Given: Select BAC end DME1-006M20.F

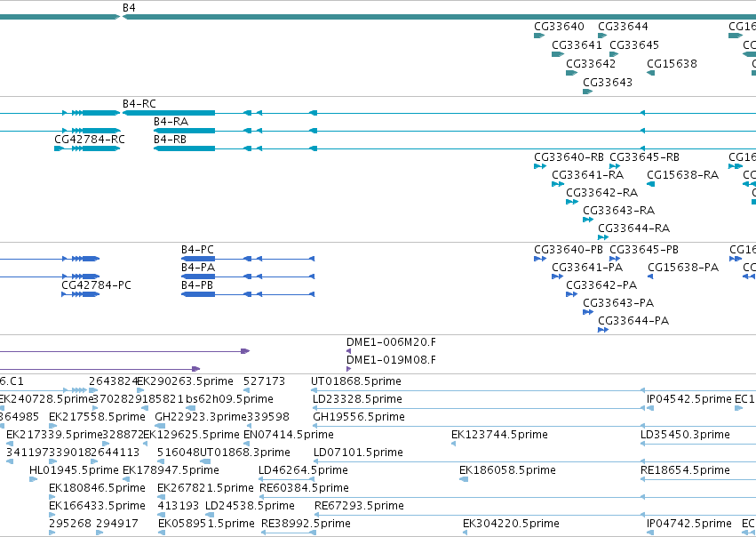Looking at the screenshot, I should (391, 342).
